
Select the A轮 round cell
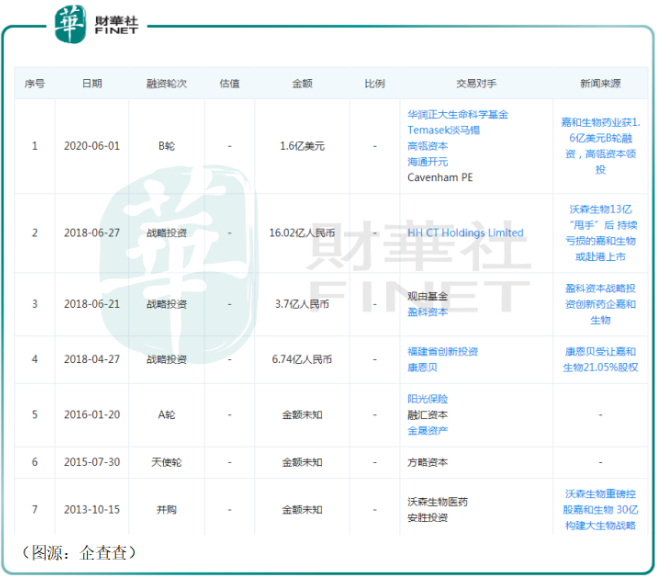point(166,415)
